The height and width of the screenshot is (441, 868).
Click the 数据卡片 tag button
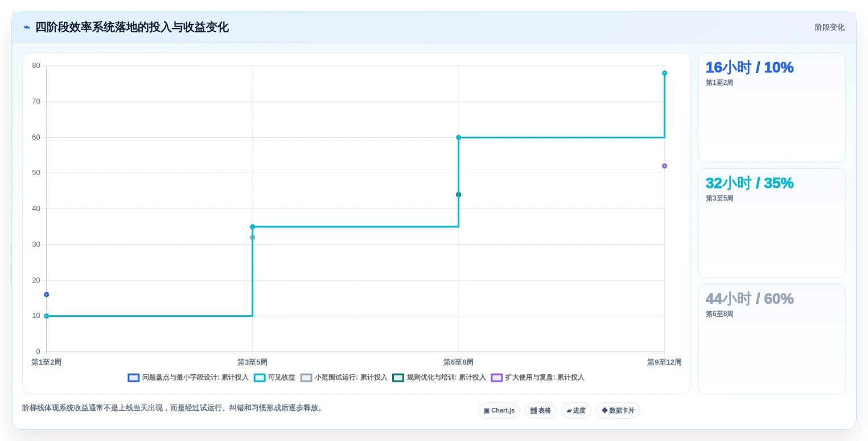618,410
